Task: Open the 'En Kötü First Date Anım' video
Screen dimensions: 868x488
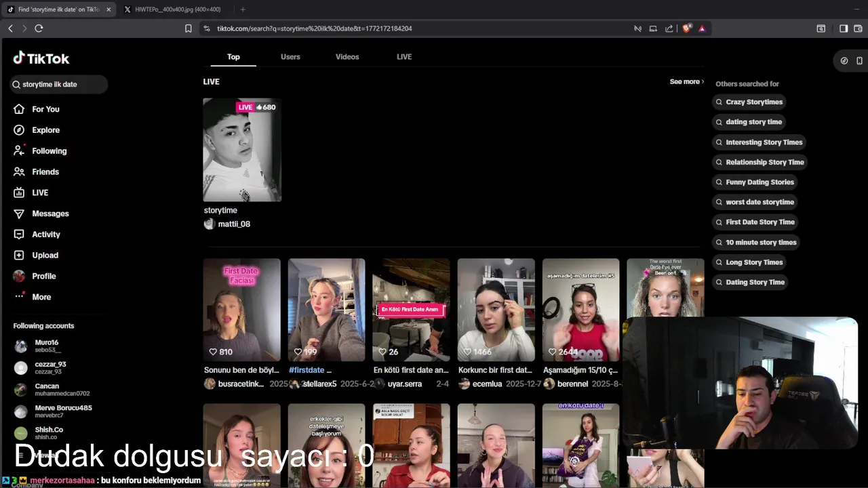Action: coord(412,310)
